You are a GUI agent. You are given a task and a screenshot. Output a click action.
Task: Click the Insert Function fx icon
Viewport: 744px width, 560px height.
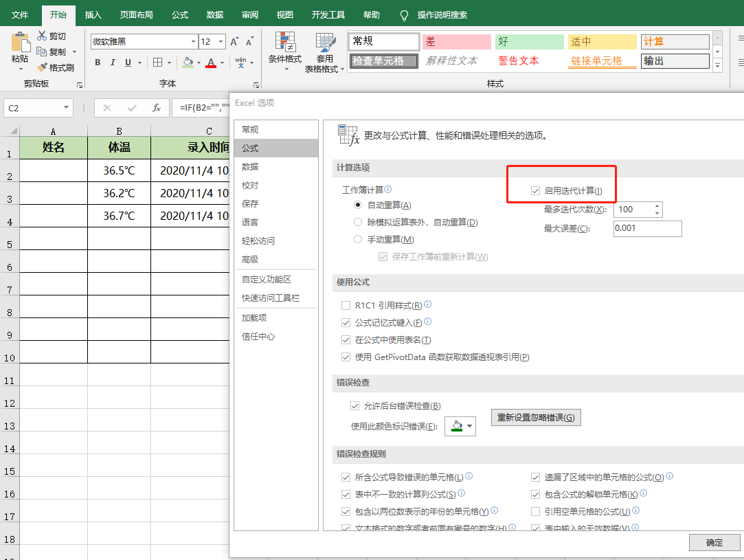click(x=157, y=108)
